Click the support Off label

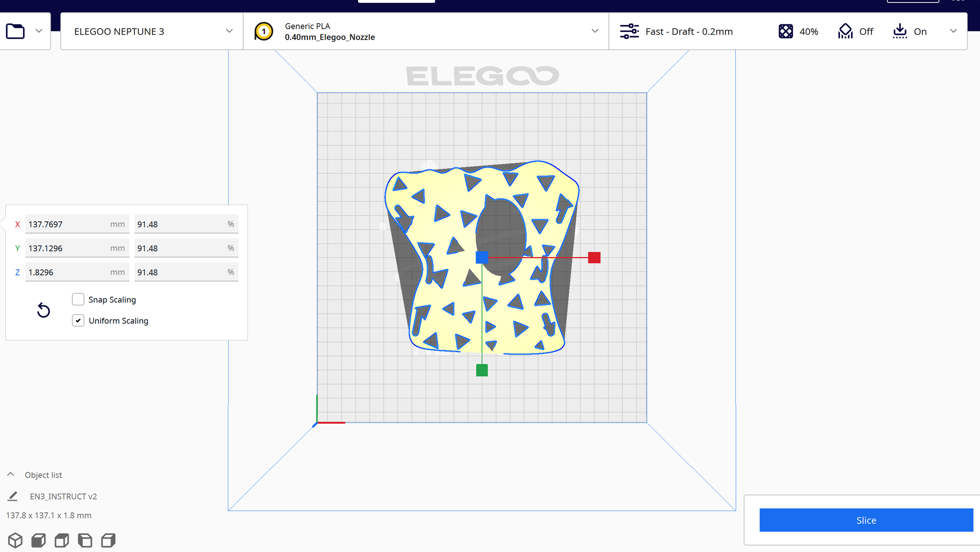pyautogui.click(x=866, y=31)
